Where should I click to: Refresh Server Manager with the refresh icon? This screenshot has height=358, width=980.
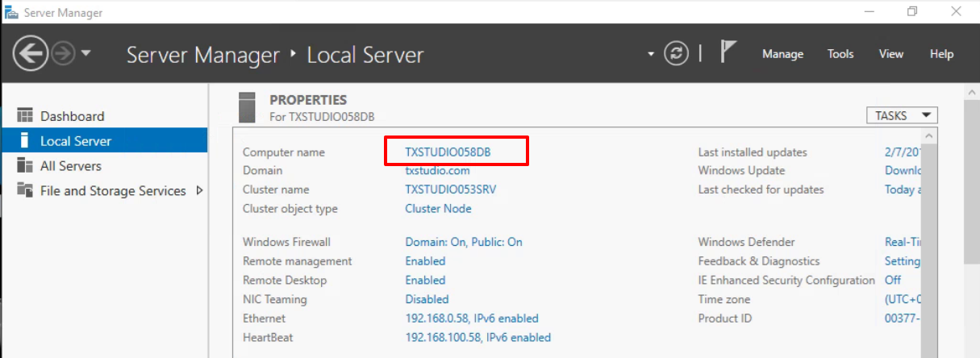coord(676,54)
